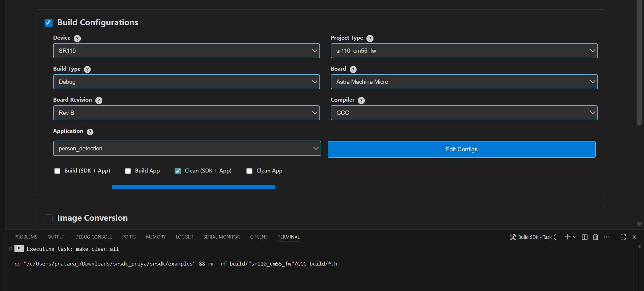Viewport: 644px width, 291px height.
Task: Click the Compiler help question mark icon
Action: tap(362, 100)
